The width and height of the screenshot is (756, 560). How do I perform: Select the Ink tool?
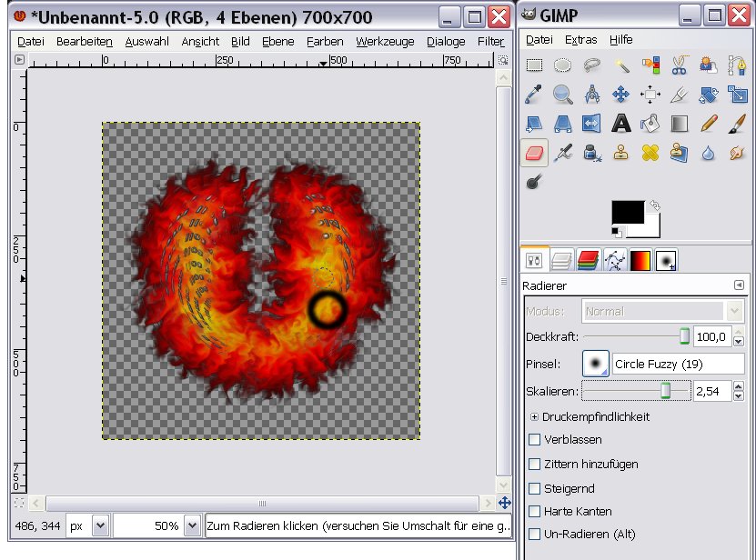(592, 154)
